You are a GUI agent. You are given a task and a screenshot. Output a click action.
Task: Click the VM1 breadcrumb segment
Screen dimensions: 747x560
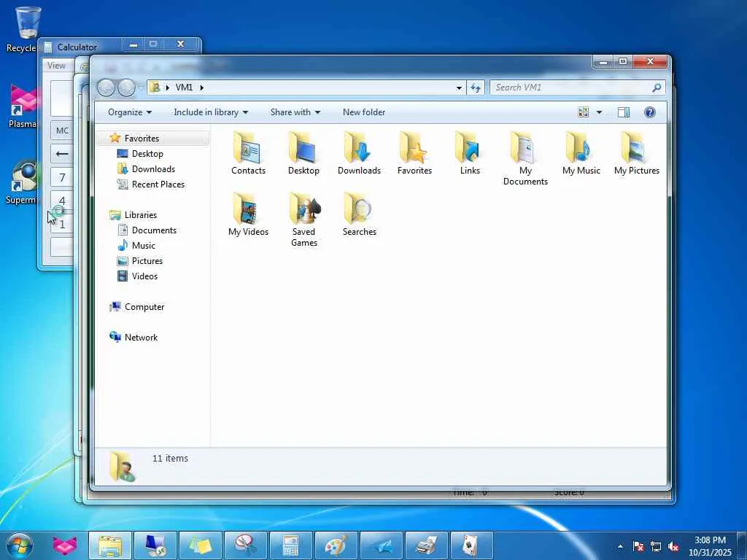(184, 87)
